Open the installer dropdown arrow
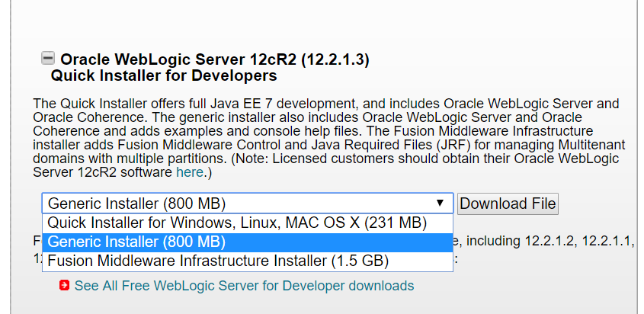 pyautogui.click(x=440, y=203)
